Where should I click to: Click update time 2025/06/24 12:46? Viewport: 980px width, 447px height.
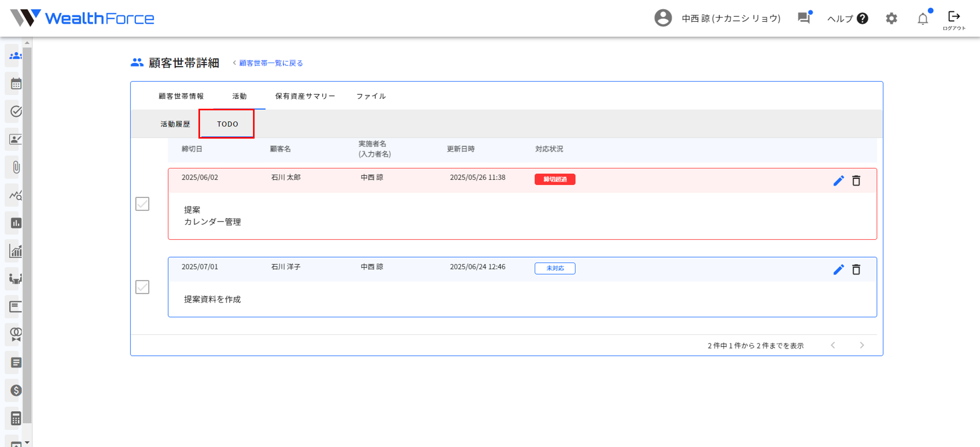click(478, 267)
